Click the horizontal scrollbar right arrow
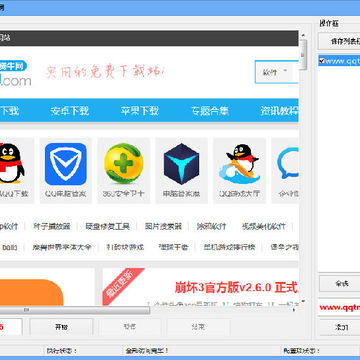360x360 pixels. pos(294,310)
